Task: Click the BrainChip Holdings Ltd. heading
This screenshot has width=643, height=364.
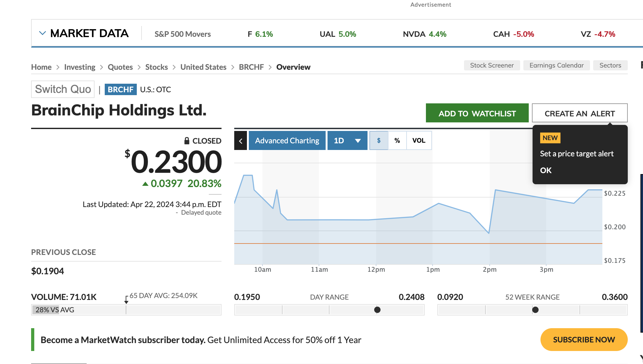Action: pos(119,110)
